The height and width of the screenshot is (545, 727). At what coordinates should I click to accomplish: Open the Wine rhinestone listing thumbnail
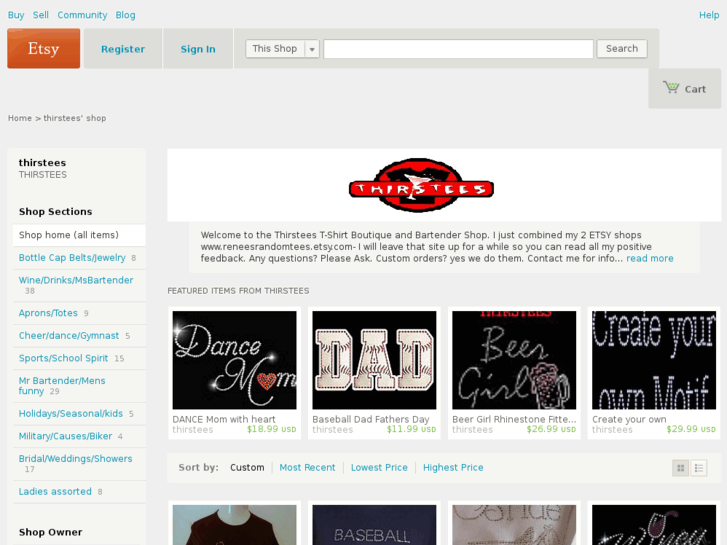coord(654,525)
